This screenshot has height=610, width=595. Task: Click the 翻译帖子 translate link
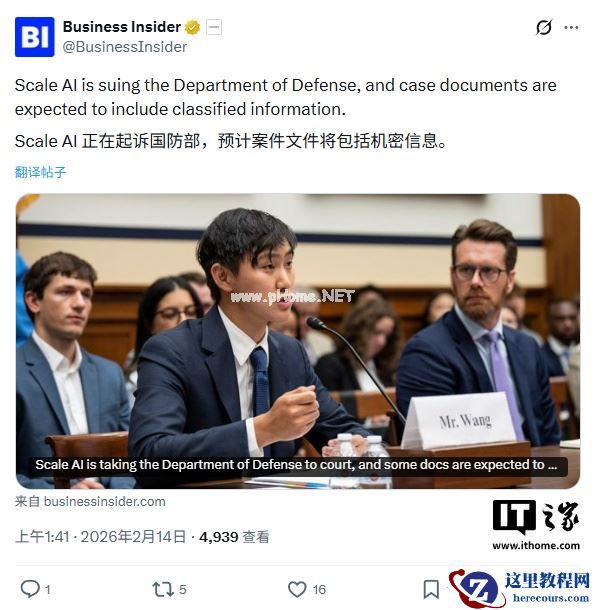pos(40,172)
